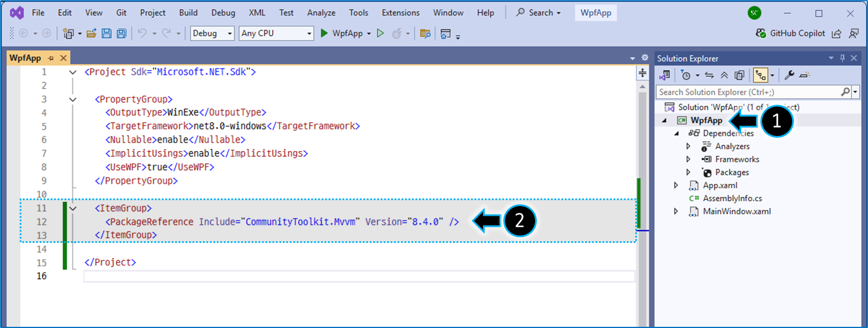This screenshot has width=868, height=328.
Task: Collapse the Dependencies node
Action: pos(676,134)
